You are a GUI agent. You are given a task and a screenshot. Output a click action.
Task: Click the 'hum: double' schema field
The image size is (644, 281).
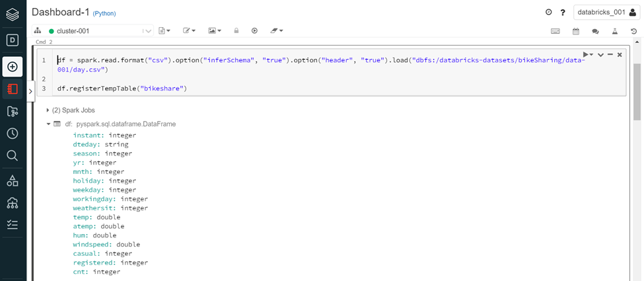(94, 235)
